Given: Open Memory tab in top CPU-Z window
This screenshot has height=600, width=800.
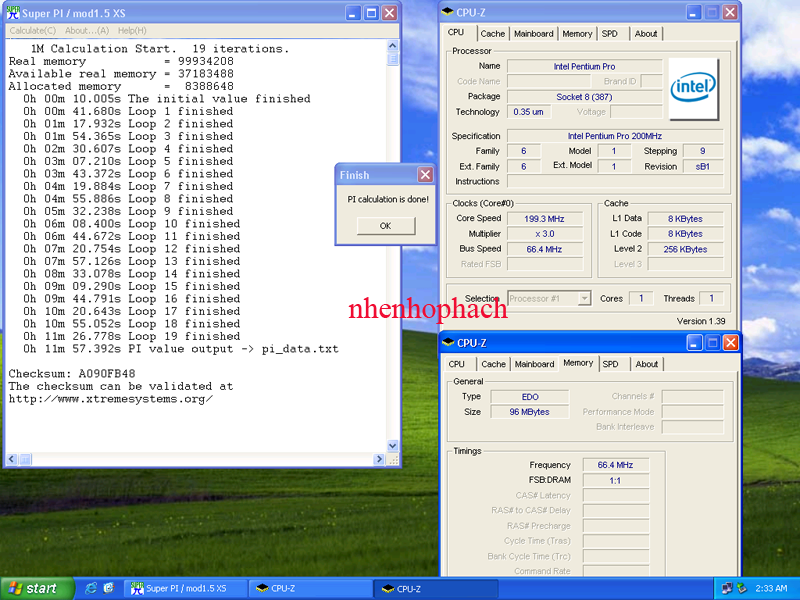Looking at the screenshot, I should click(577, 34).
